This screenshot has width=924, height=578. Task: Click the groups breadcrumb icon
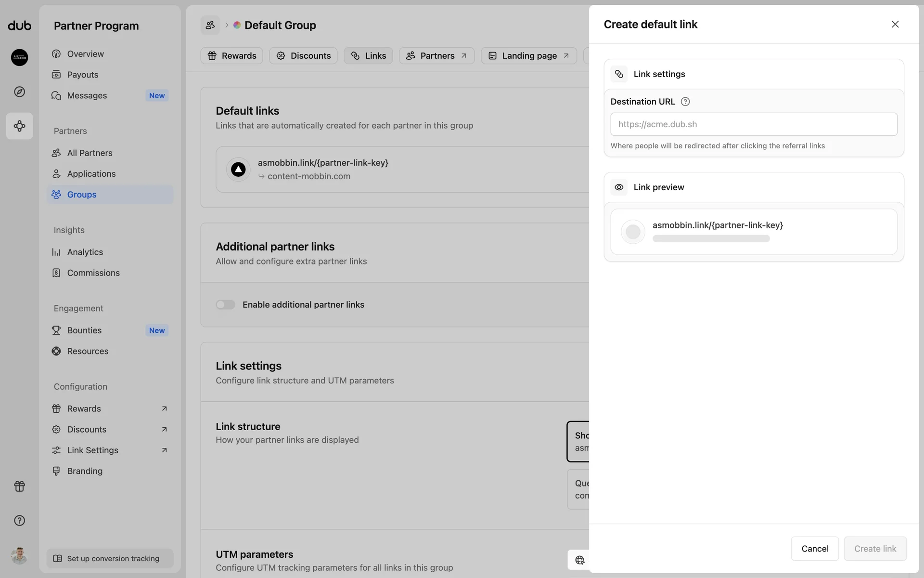210,25
